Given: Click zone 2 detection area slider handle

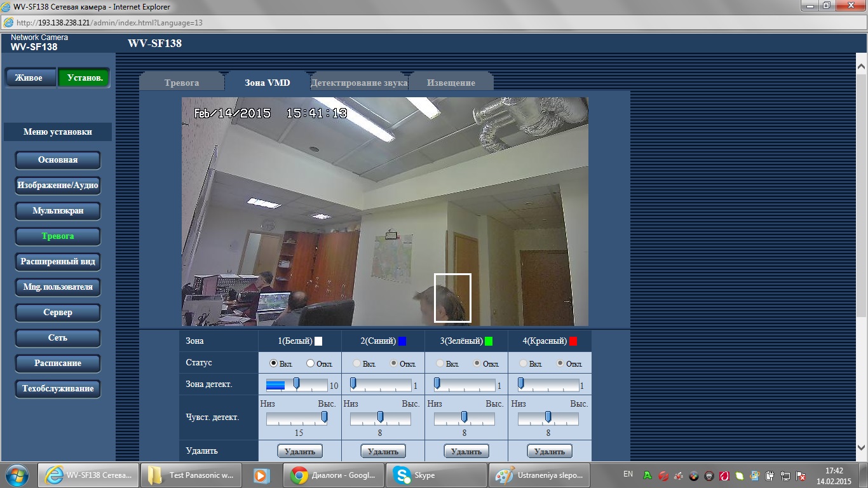Looking at the screenshot, I should [353, 383].
